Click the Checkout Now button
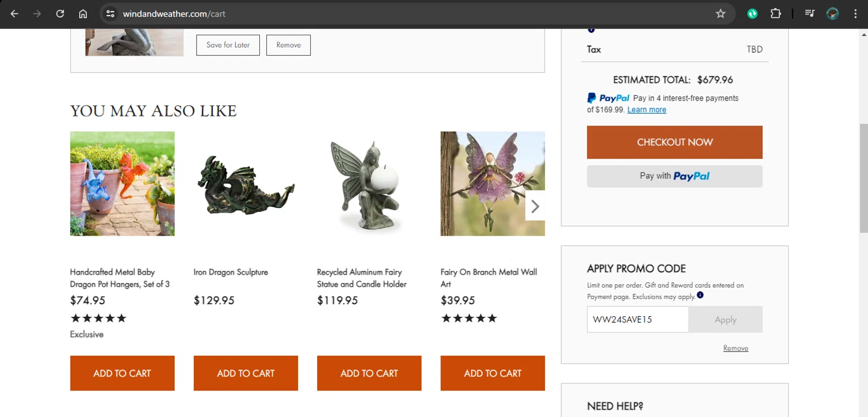This screenshot has height=417, width=868. click(x=674, y=142)
